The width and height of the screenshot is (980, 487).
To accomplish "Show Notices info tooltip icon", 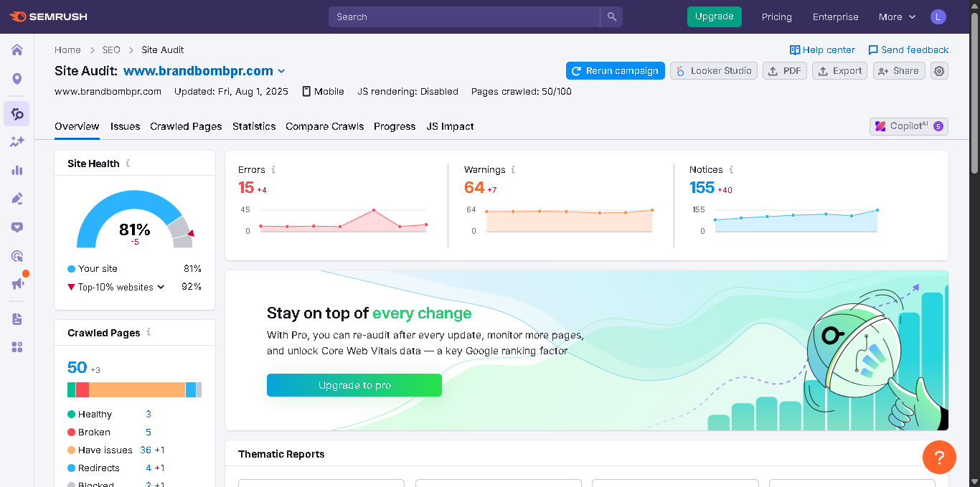I will [x=731, y=170].
